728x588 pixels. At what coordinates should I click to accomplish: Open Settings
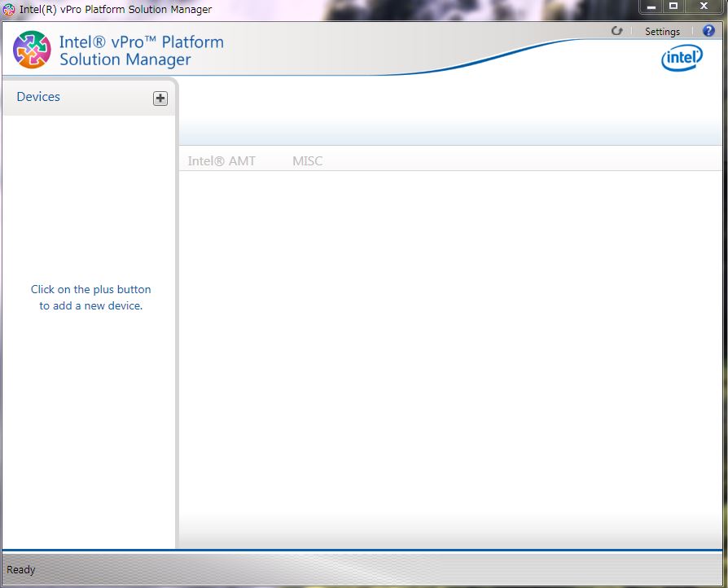coord(662,32)
